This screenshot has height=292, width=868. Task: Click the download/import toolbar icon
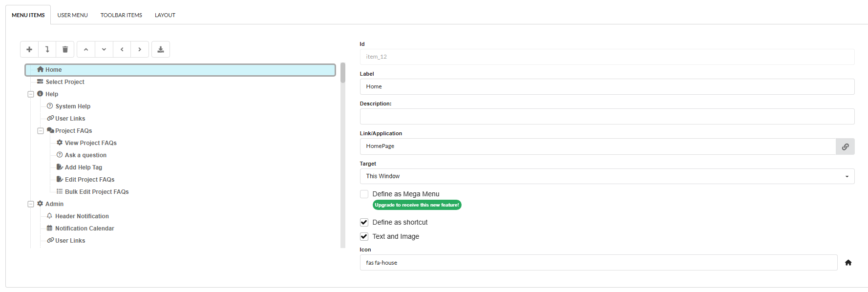[161, 49]
